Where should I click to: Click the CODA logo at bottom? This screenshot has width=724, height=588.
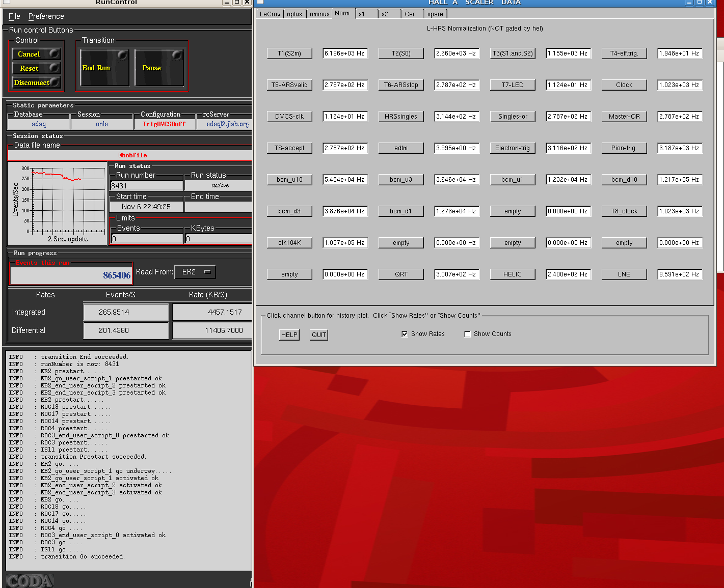click(30, 581)
